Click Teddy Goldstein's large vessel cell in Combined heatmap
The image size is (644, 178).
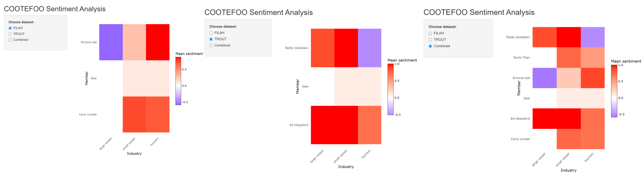click(545, 37)
